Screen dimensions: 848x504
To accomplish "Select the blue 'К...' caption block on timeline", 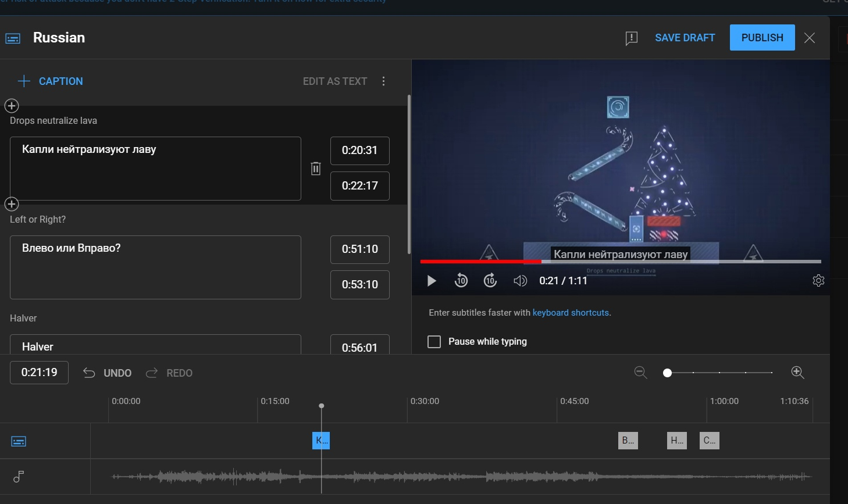I will (321, 441).
